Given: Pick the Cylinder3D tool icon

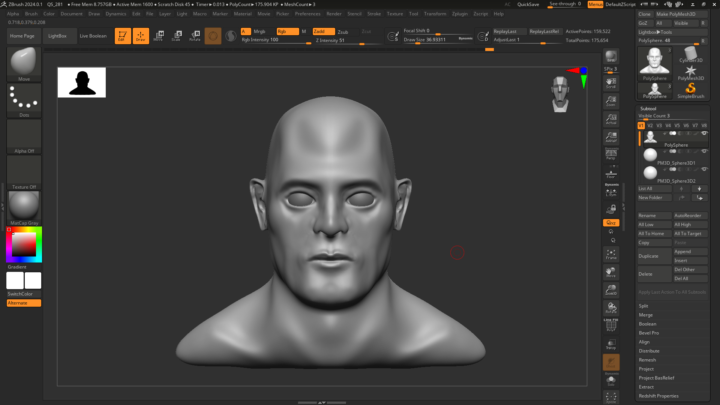Looking at the screenshot, I should coord(690,55).
